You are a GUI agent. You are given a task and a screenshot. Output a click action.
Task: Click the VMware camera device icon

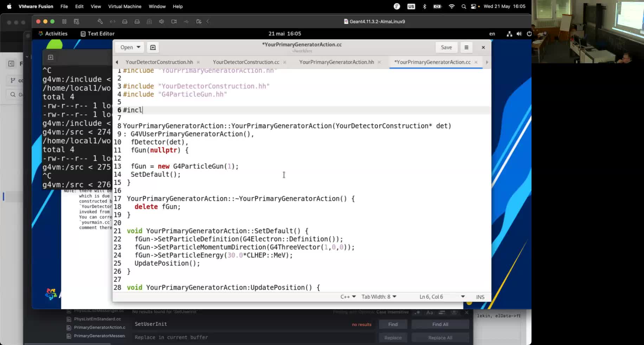point(174,21)
